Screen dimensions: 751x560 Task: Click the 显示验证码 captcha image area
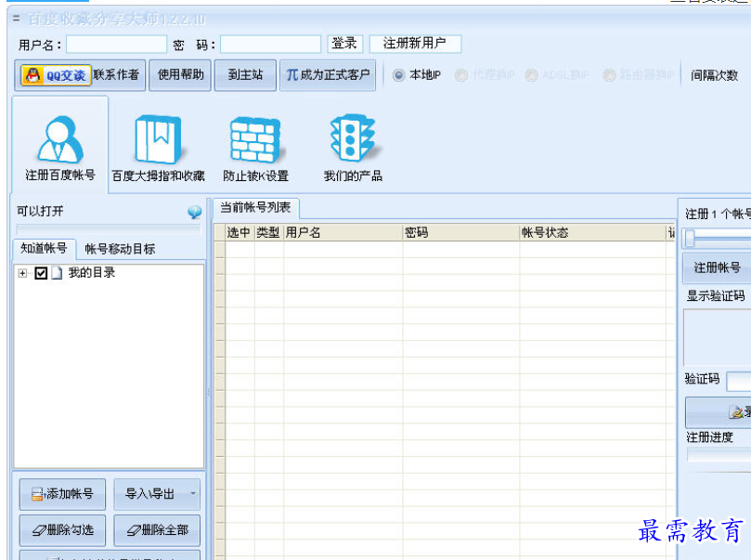[x=717, y=337]
